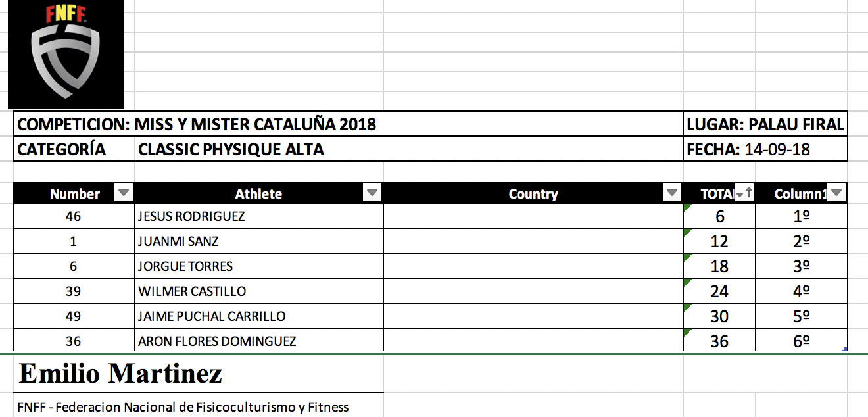Select the LUGAR: PALAU FIRAL cell

point(765,124)
